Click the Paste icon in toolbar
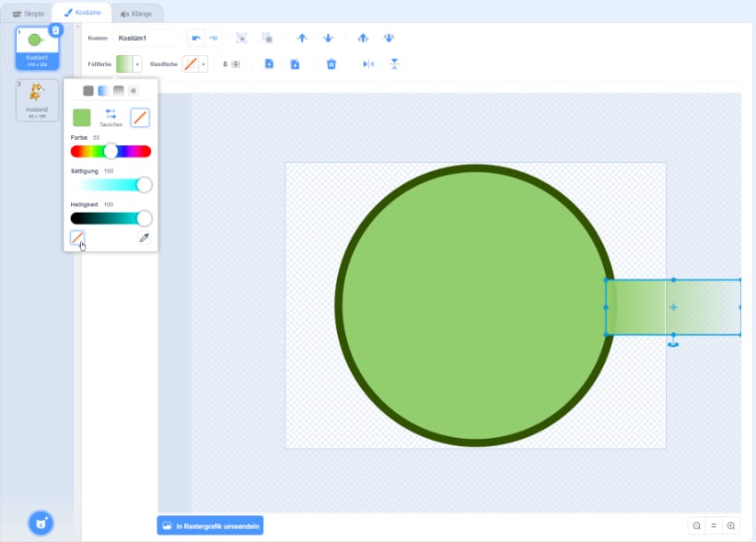The width and height of the screenshot is (756, 542). tap(294, 64)
